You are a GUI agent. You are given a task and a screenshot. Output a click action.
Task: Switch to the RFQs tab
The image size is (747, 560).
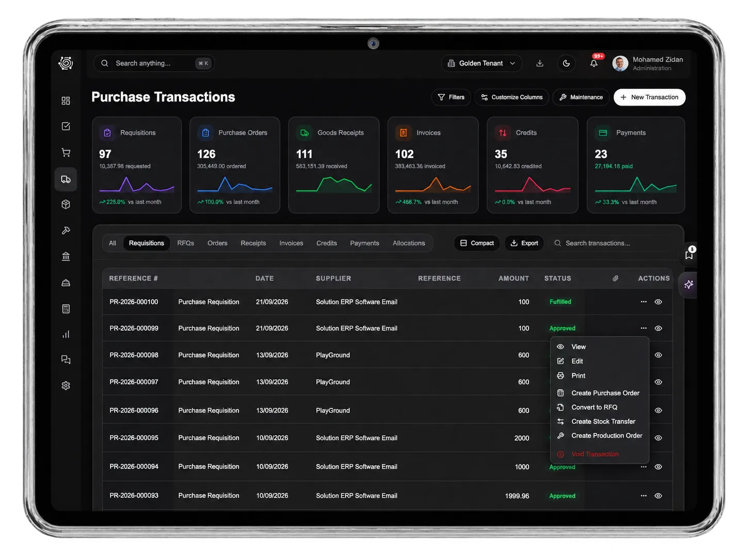point(186,243)
